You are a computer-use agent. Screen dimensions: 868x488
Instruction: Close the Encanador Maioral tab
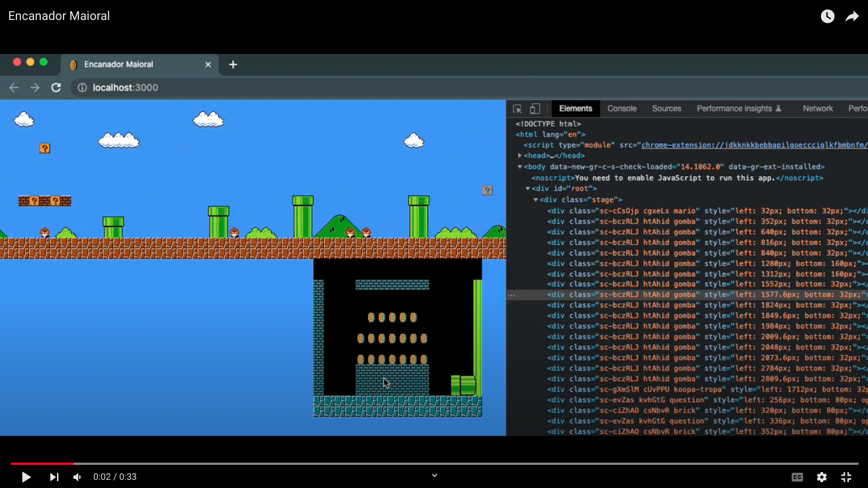(208, 64)
